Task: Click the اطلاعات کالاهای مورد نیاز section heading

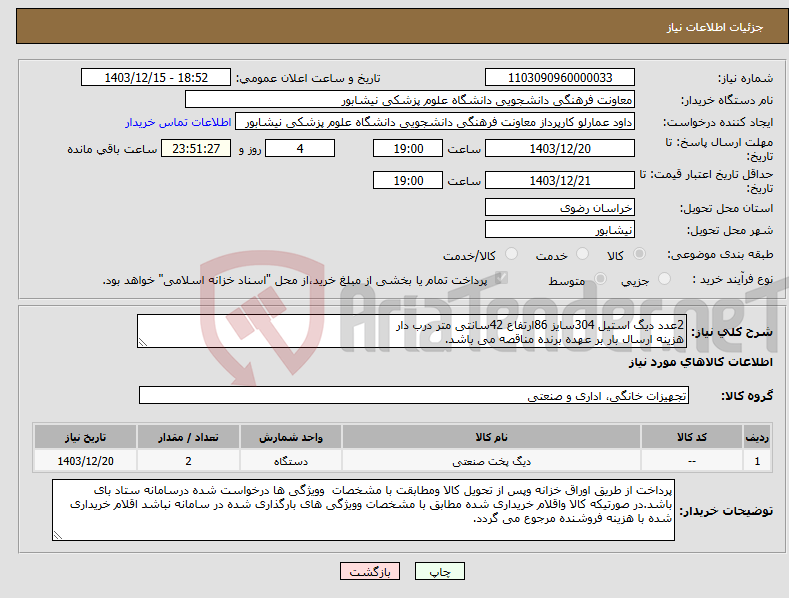Action: pos(700,362)
